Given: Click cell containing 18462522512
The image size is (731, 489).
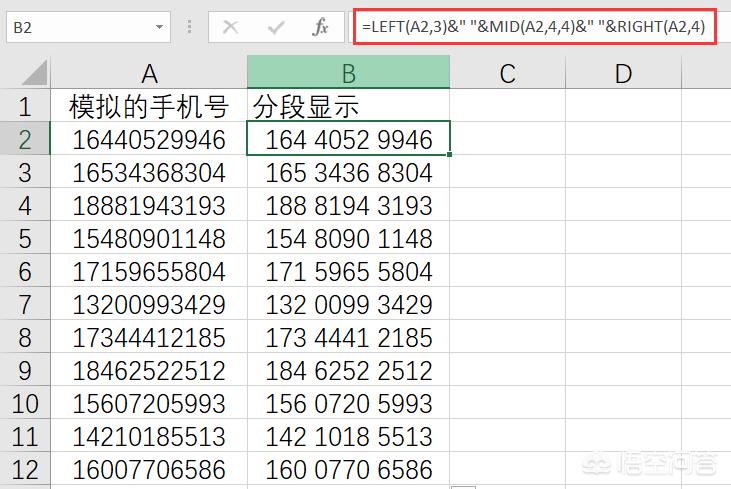Looking at the screenshot, I should tap(149, 369).
